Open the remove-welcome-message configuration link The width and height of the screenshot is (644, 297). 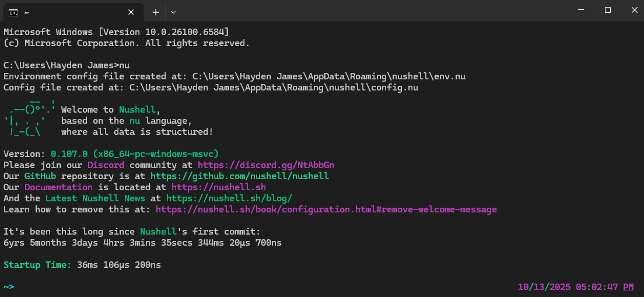[x=326, y=209]
